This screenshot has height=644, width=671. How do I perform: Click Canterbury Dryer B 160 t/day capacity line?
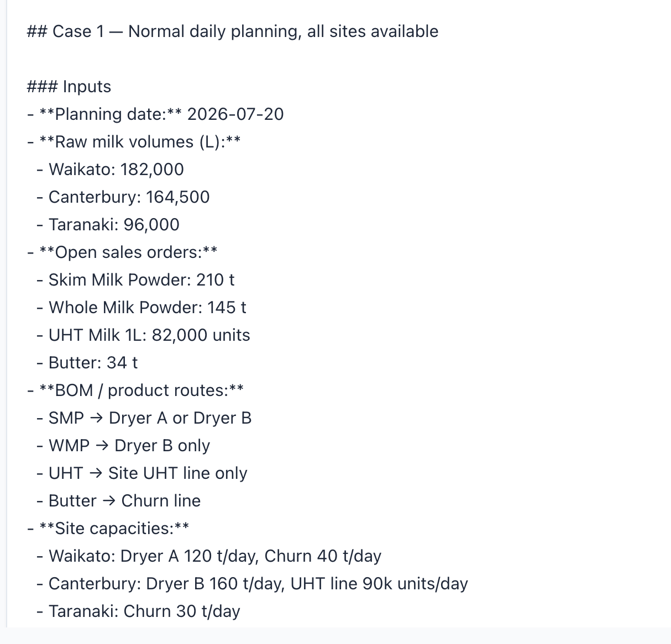point(253,584)
